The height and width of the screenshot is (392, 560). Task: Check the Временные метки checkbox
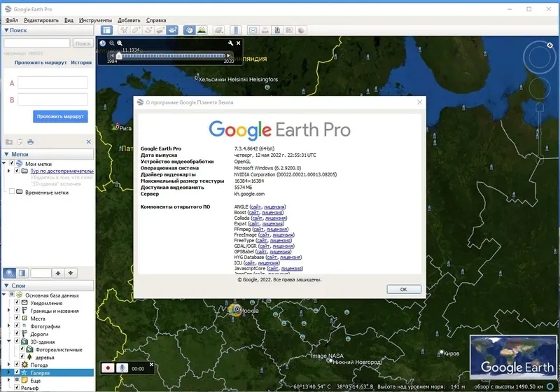pos(12,192)
